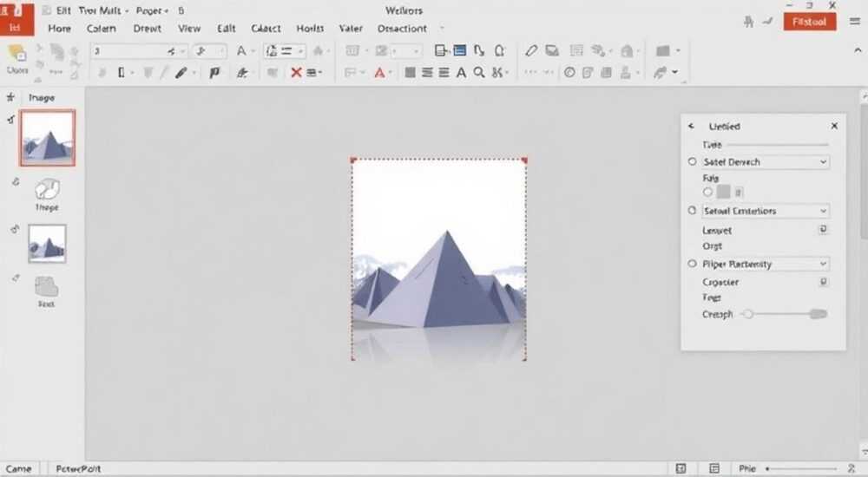
Task: Click the person share icon near Filstool
Action: [x=748, y=22]
